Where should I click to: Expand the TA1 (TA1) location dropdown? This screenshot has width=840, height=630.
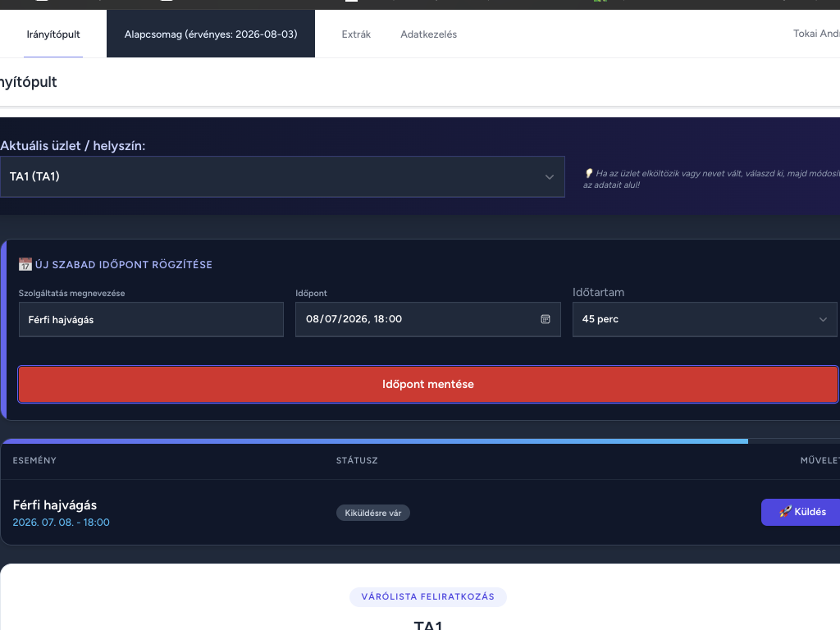282,177
